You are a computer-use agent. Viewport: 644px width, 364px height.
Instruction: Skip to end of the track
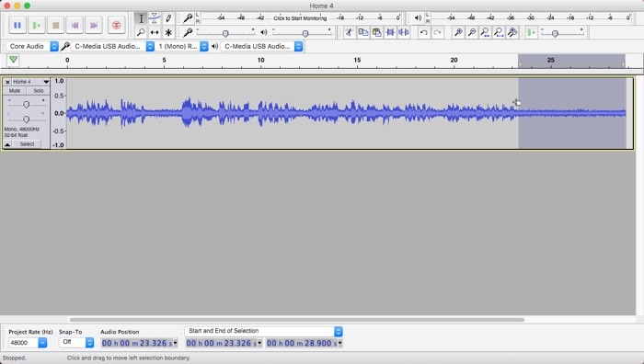(94, 25)
